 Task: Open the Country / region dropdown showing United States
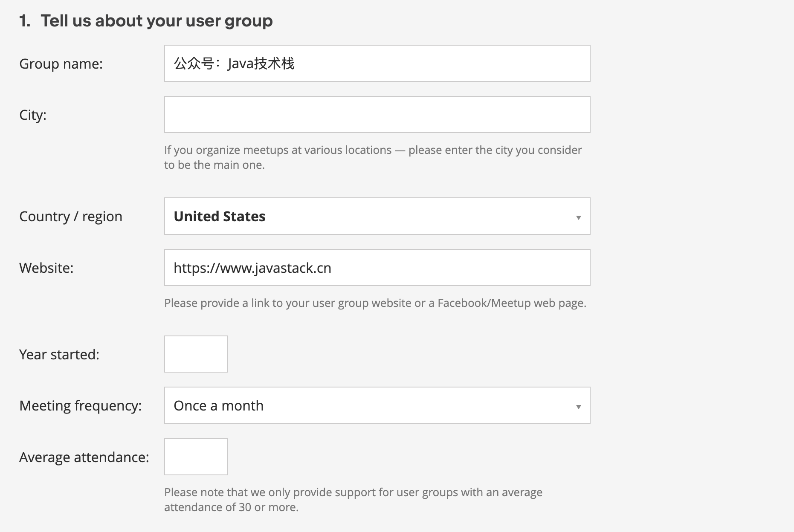(x=377, y=216)
